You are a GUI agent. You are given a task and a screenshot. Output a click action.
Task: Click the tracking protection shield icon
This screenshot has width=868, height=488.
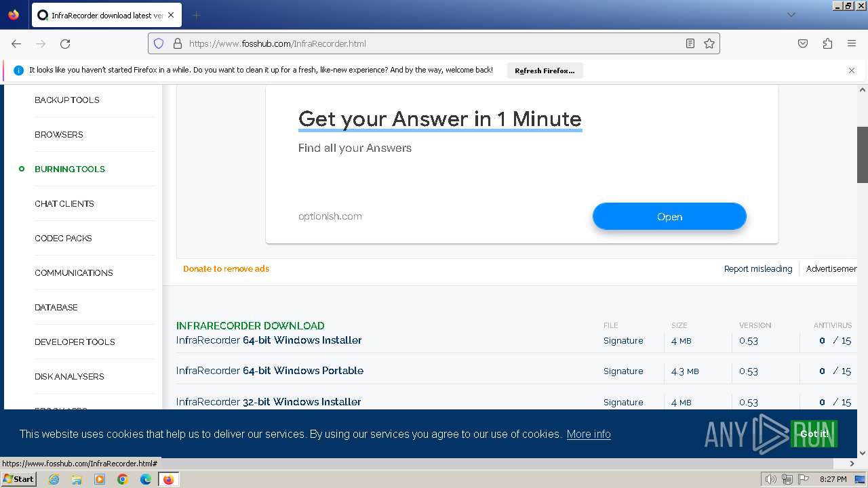159,43
